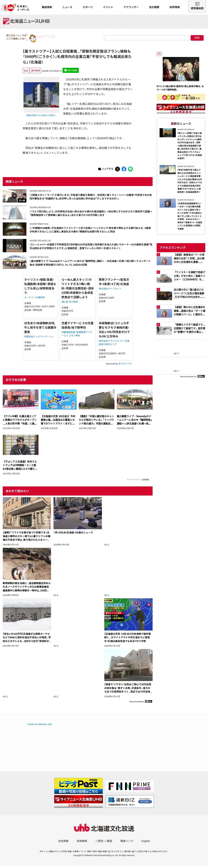Viewport: 208px width, 868px height.
Task: Open リフトでお客が宙づり状態 article
Action: (x=27, y=521)
